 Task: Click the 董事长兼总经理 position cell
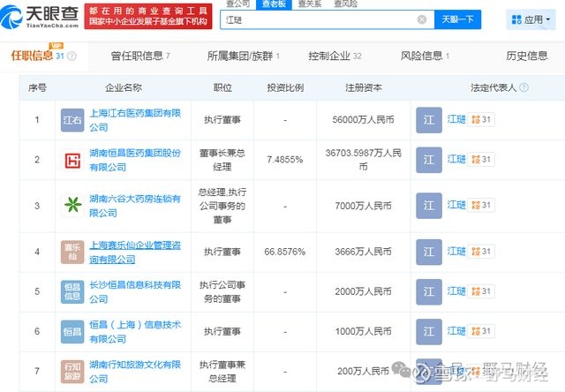[x=222, y=160]
